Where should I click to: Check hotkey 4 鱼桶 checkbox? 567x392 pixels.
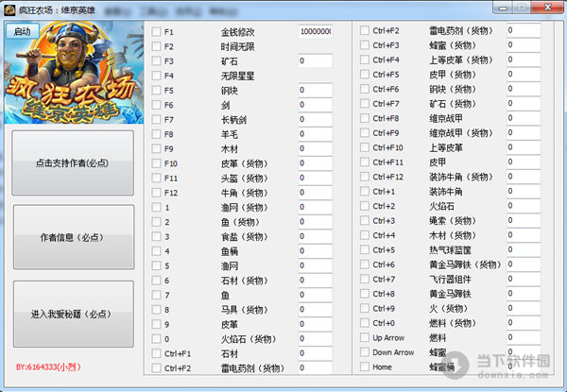(x=156, y=251)
